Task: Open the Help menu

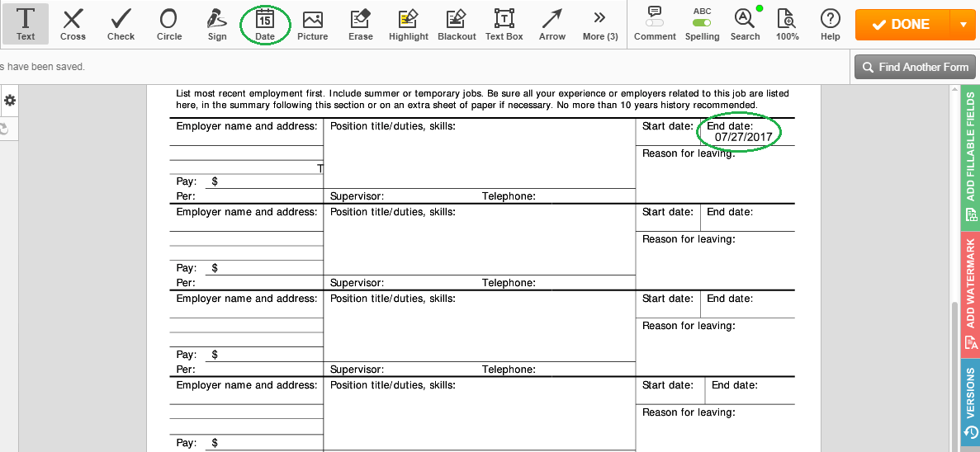Action: pos(830,24)
